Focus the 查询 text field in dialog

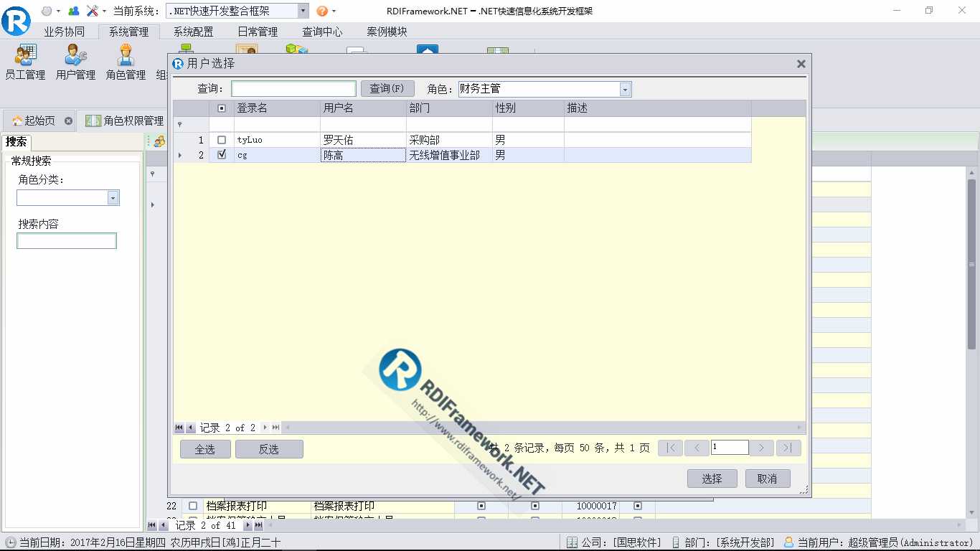pos(293,88)
